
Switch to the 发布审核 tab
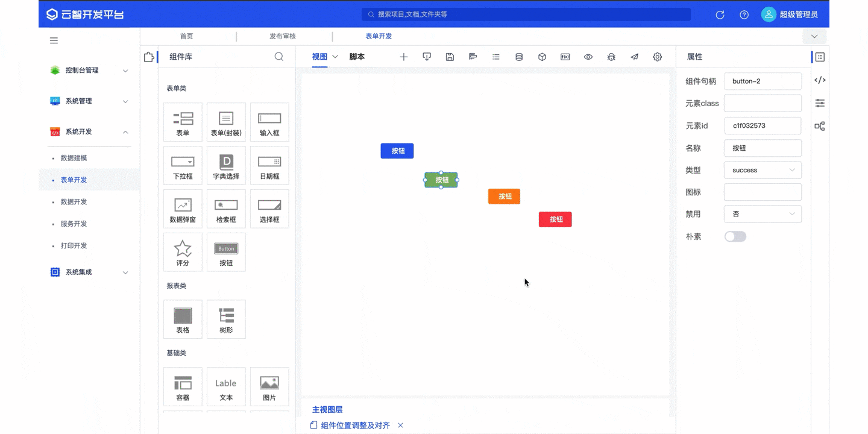pos(283,36)
